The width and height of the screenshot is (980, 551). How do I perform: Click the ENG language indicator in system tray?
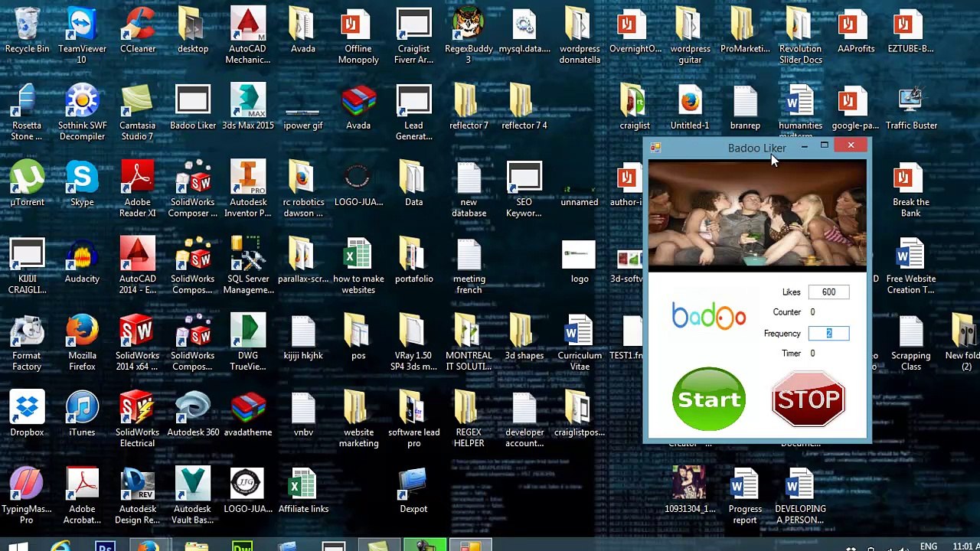929,546
